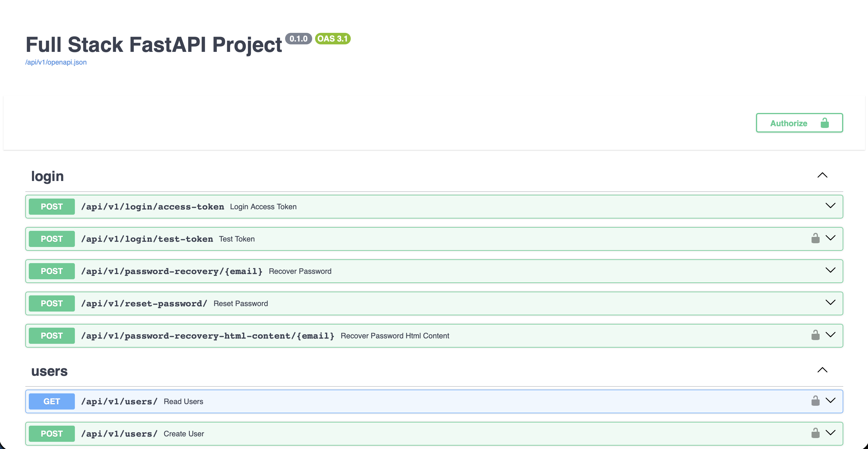The image size is (868, 449).
Task: Click the lock icon on Read Users row
Action: click(x=815, y=401)
